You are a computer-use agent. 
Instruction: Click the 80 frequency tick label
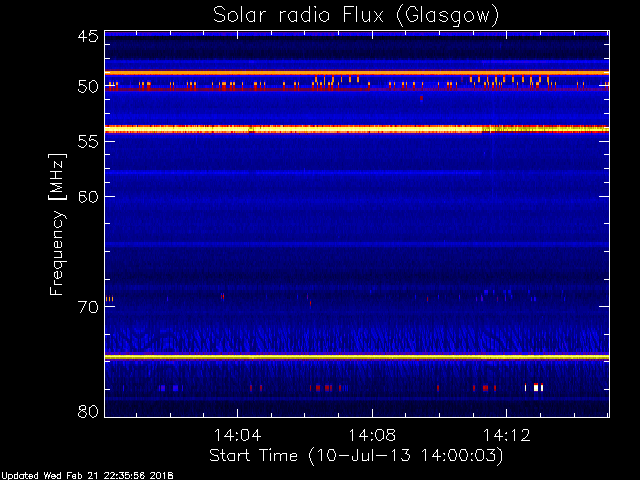pyautogui.click(x=88, y=411)
